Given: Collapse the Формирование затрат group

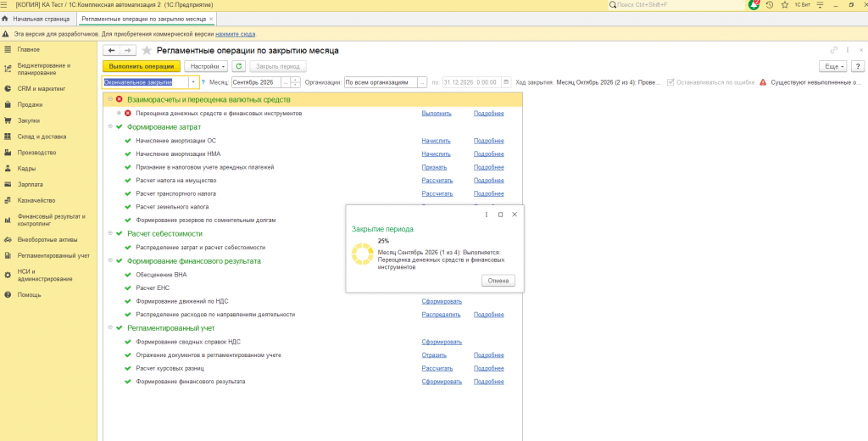Looking at the screenshot, I should point(110,127).
